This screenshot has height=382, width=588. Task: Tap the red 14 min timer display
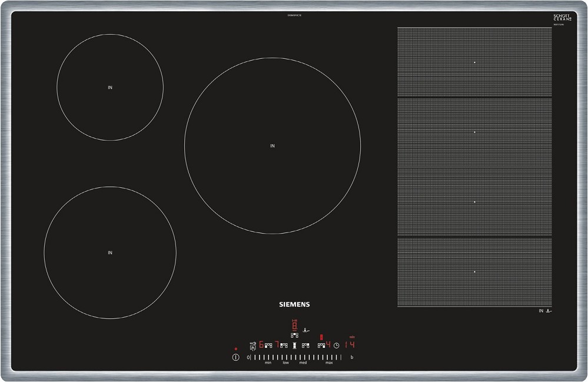point(350,345)
